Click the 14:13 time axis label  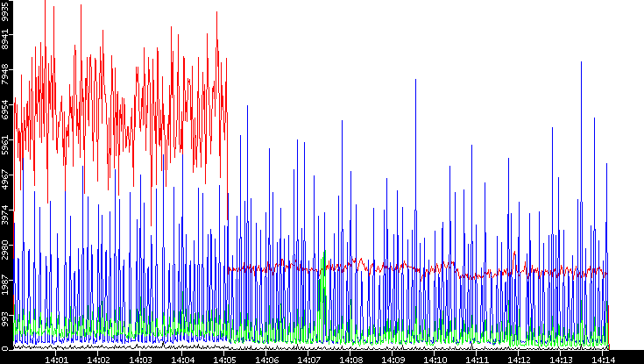[561, 360]
